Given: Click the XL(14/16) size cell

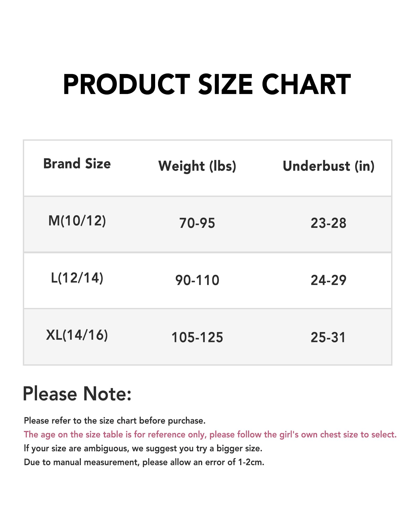Looking at the screenshot, I should [77, 335].
